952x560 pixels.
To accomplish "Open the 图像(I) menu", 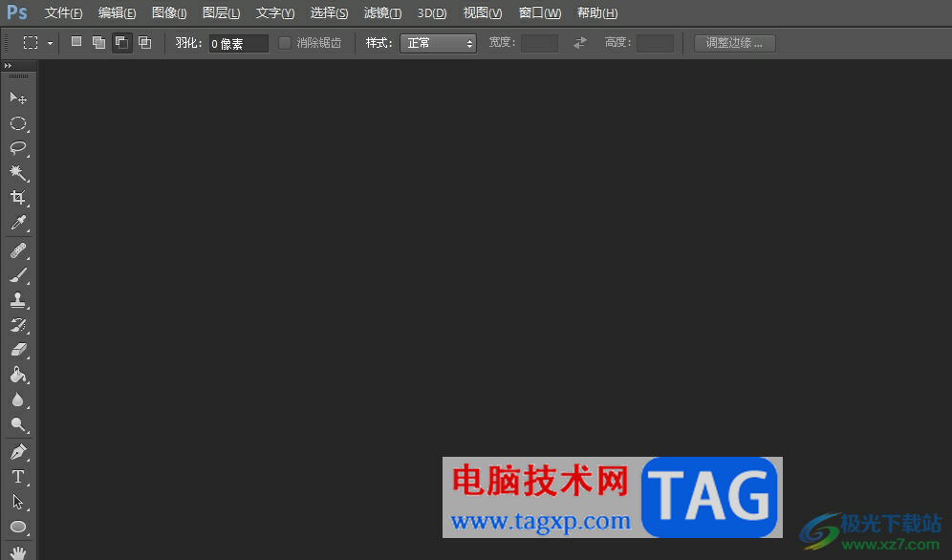I will (169, 12).
